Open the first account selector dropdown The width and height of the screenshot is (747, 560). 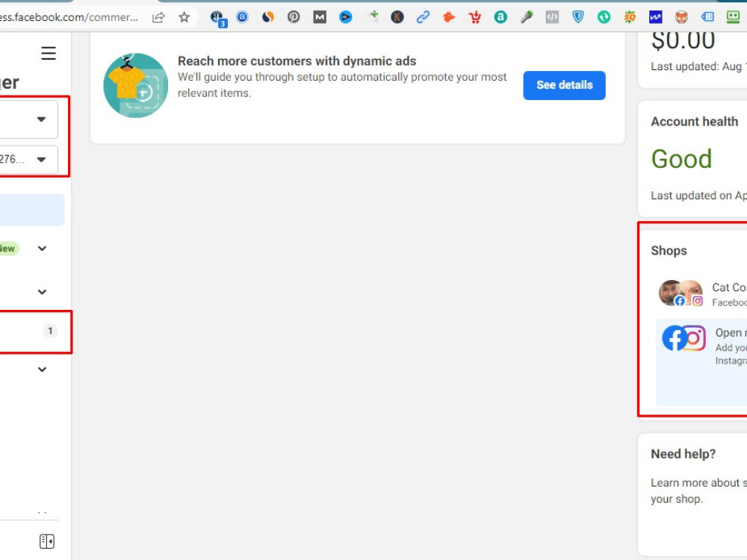[28, 119]
